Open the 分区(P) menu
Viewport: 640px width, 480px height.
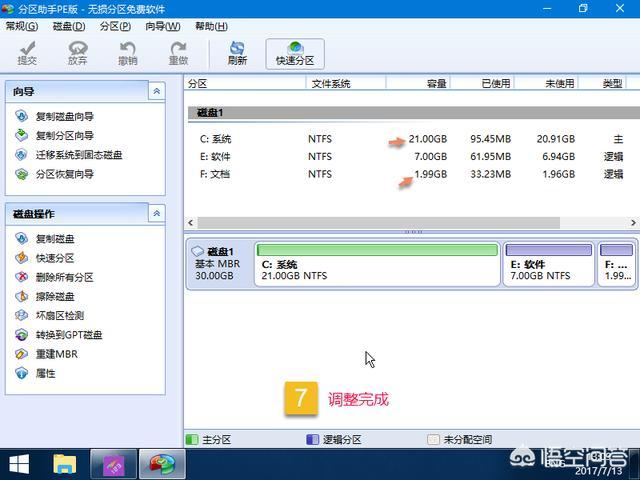116,27
